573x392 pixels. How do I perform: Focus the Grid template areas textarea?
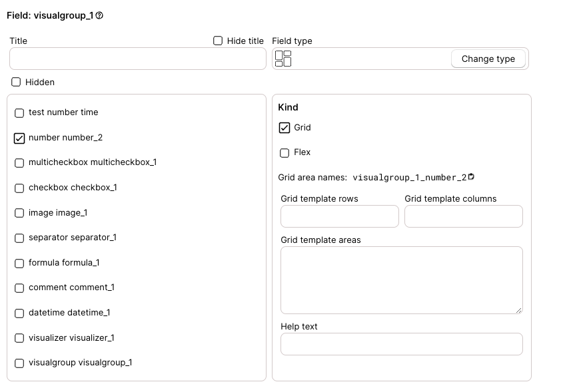402,280
